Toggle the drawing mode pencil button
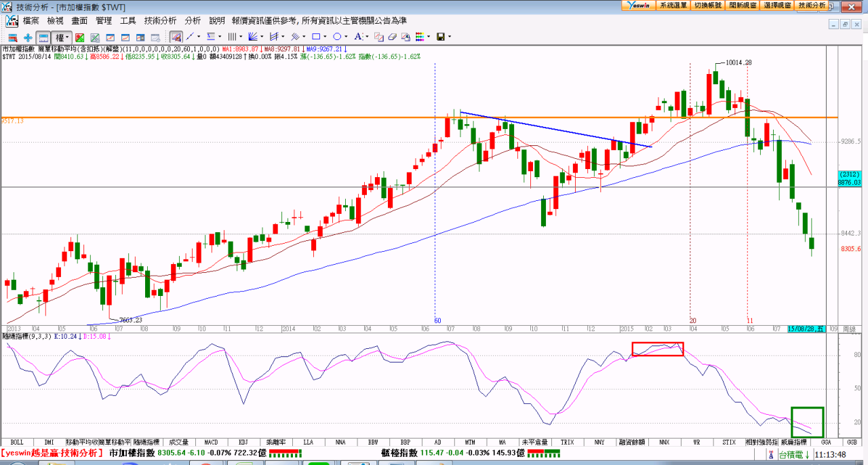Image resolution: width=868 pixels, height=465 pixels. click(176, 37)
